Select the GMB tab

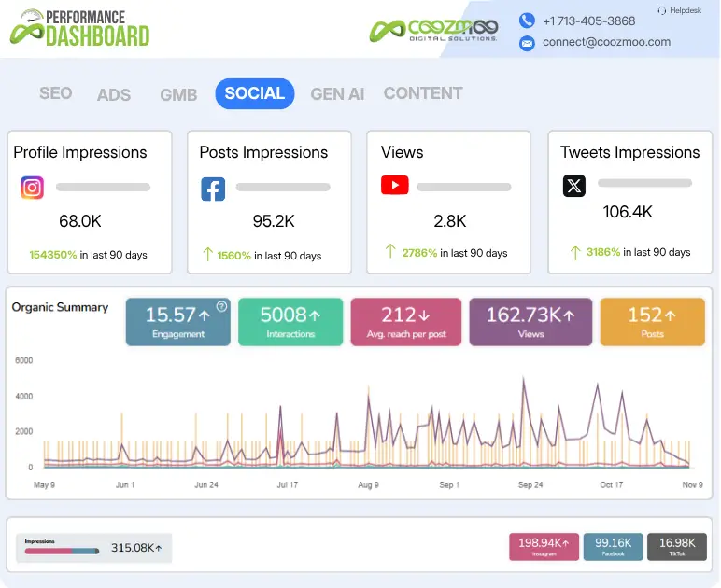click(178, 94)
